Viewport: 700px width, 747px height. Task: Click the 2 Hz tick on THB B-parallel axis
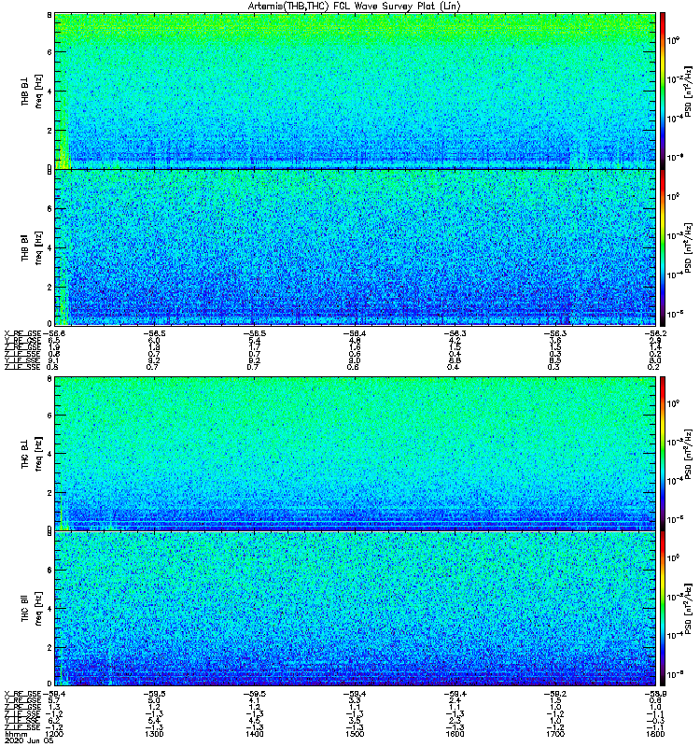coord(49,287)
